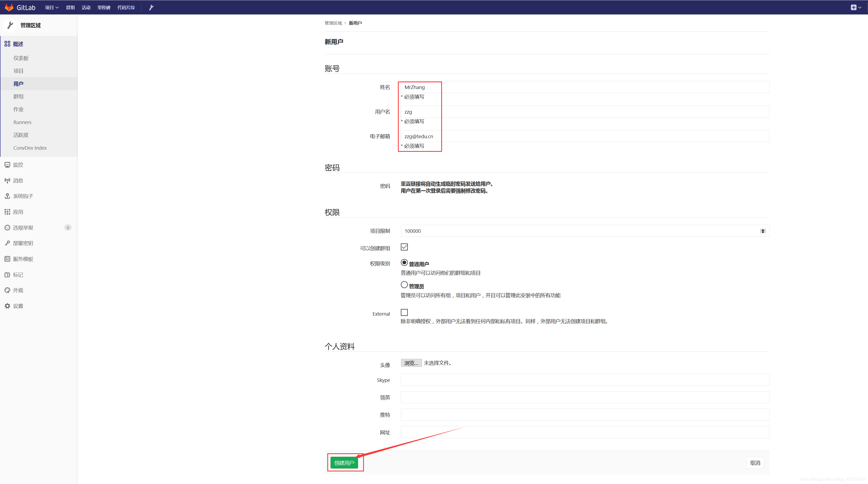
Task: Open the 应用 (Applications) panel
Action: [x=17, y=212]
